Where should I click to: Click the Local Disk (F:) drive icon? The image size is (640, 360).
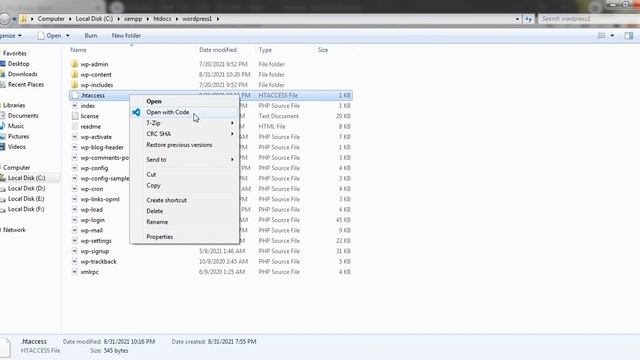click(3, 209)
